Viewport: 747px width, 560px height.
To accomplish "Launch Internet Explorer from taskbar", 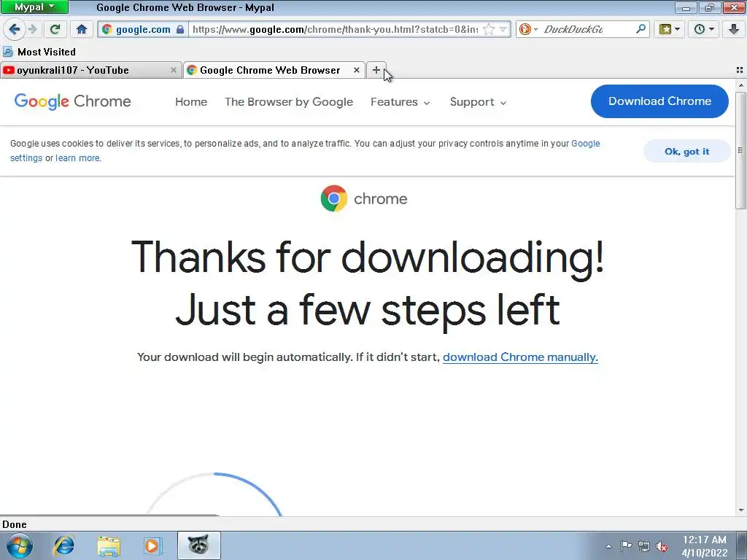I will 64,545.
